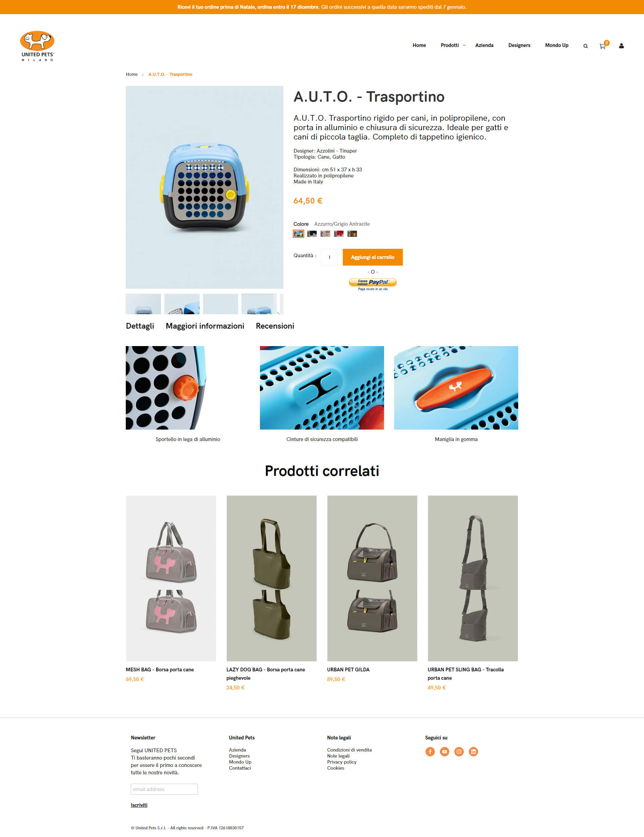Pay with PayPal Cassa veloce button
Screen dimensions: 644x837
click(373, 283)
